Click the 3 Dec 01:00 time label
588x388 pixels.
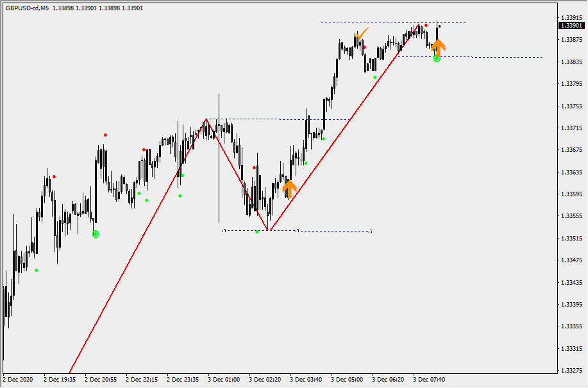coord(224,379)
